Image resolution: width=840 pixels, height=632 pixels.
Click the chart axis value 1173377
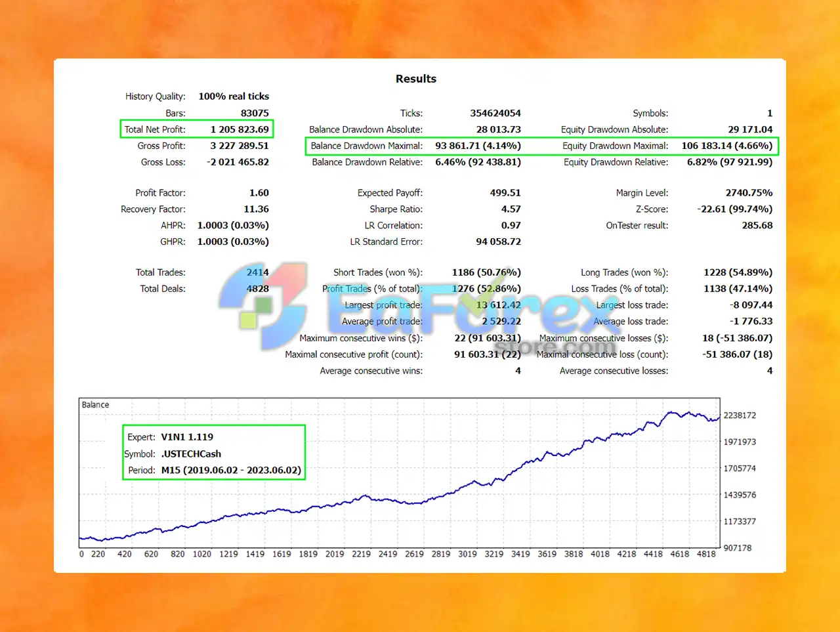point(740,522)
